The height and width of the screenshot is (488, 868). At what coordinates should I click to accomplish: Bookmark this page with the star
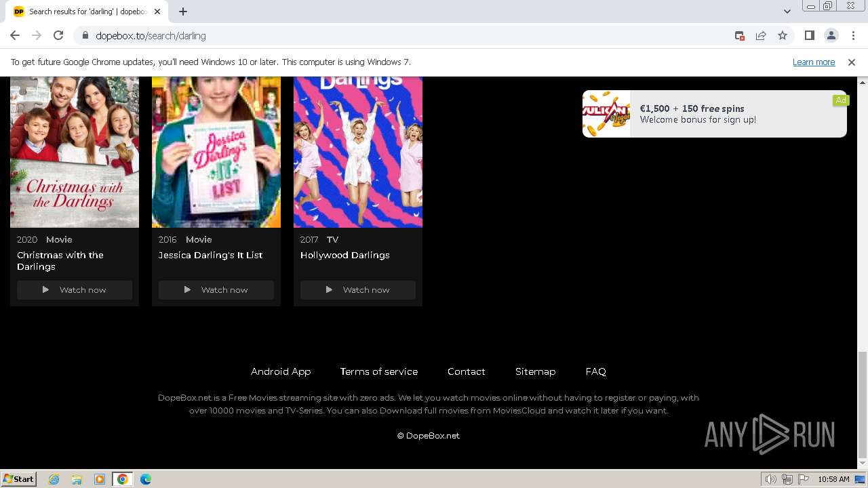783,35
